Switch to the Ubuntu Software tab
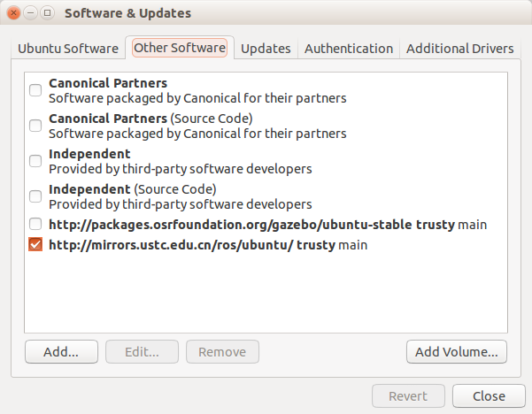The height and width of the screenshot is (414, 532). 68,49
